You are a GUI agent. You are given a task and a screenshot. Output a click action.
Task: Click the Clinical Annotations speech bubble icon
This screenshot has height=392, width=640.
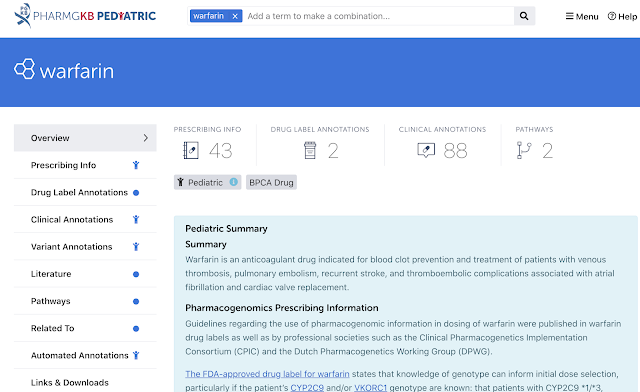(426, 150)
